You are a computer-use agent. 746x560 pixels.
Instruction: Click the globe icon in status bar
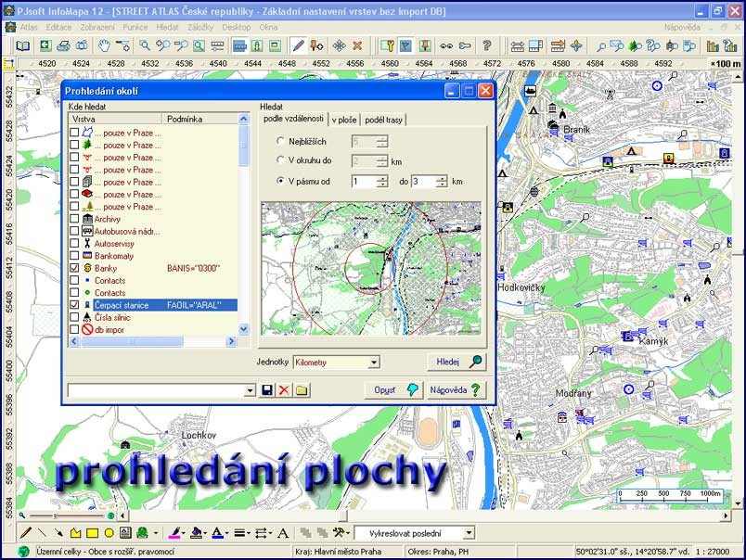23,552
